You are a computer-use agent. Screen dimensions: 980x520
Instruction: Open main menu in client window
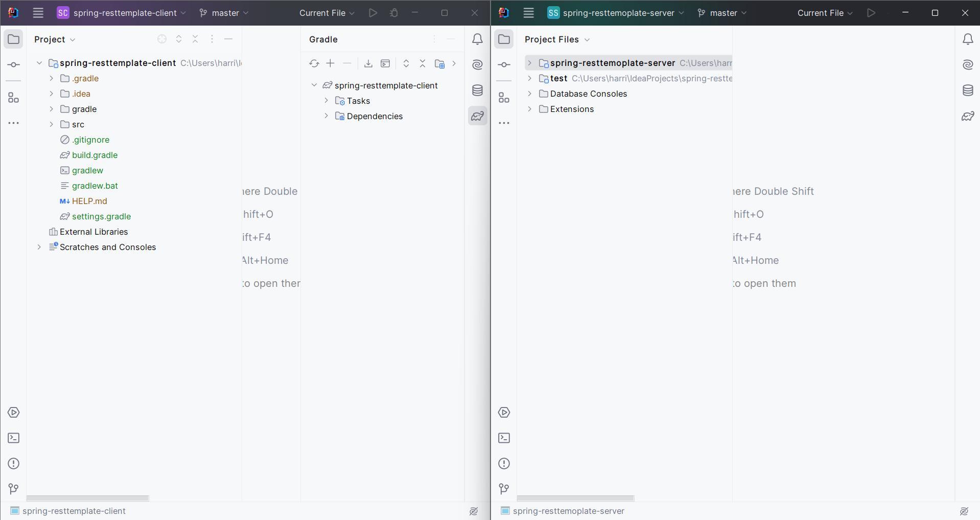coord(38,13)
